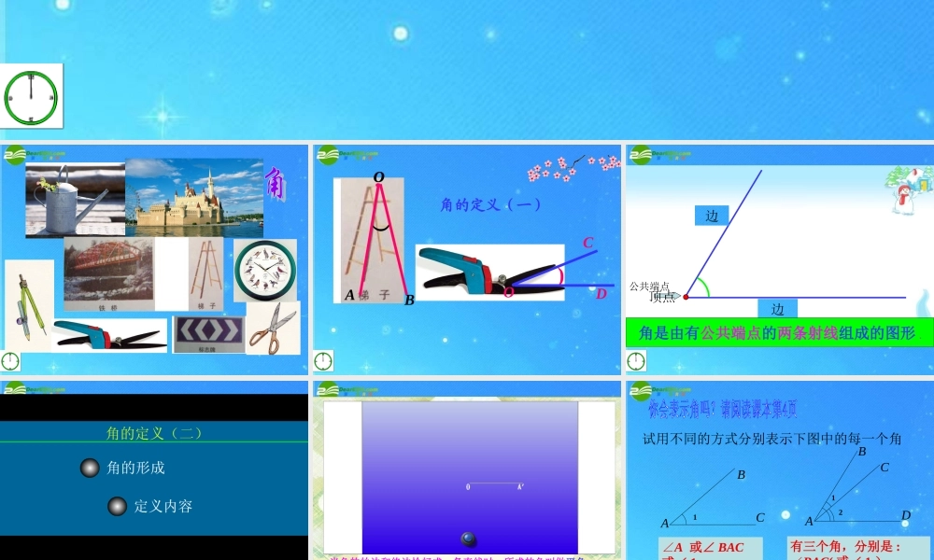The image size is (934, 560).
Task: Click the watering can picture
Action: point(75,201)
